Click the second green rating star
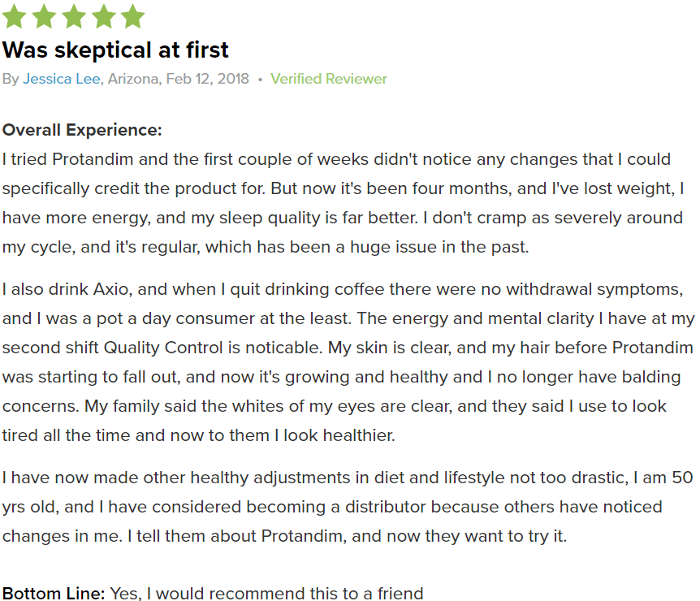This screenshot has width=700, height=601. point(44,16)
